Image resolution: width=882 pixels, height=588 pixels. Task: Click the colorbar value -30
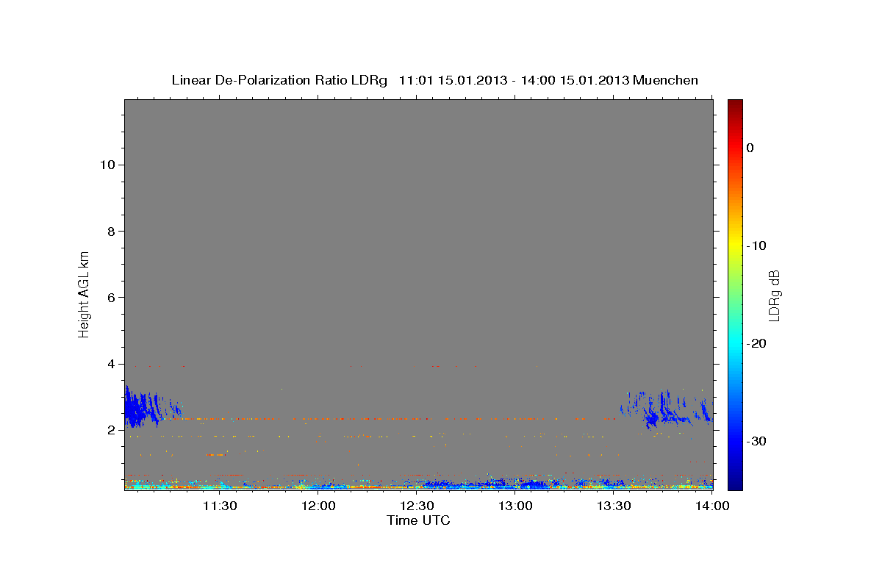[x=757, y=441]
